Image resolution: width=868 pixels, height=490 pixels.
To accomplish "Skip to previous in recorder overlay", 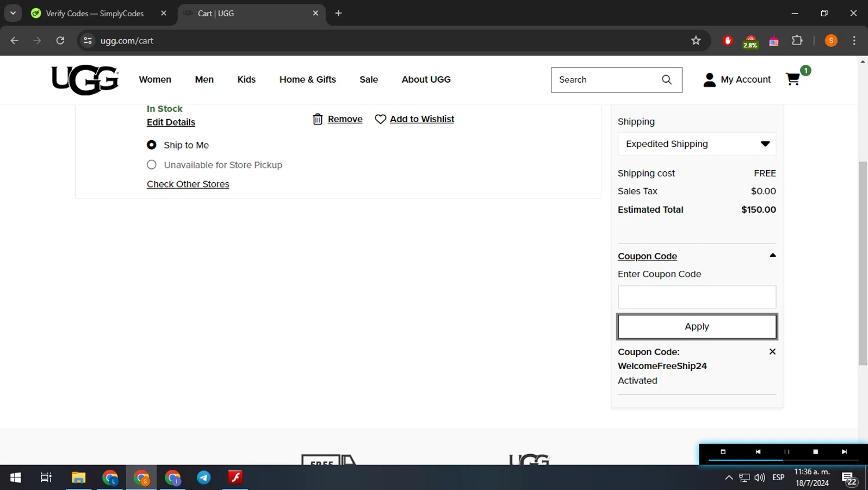I will [x=757, y=452].
